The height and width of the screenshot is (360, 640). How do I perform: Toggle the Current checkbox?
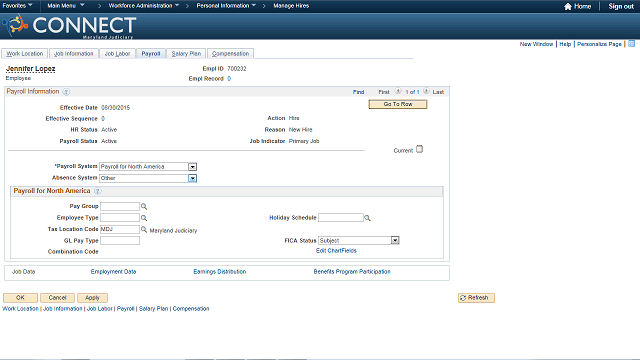pos(419,149)
